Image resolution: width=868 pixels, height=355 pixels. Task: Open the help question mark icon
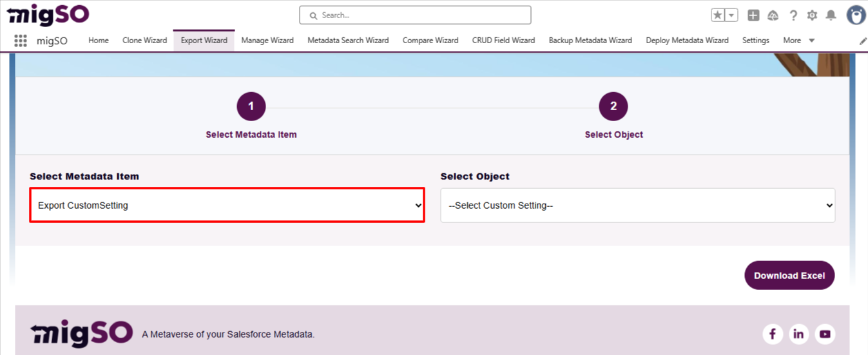click(793, 15)
